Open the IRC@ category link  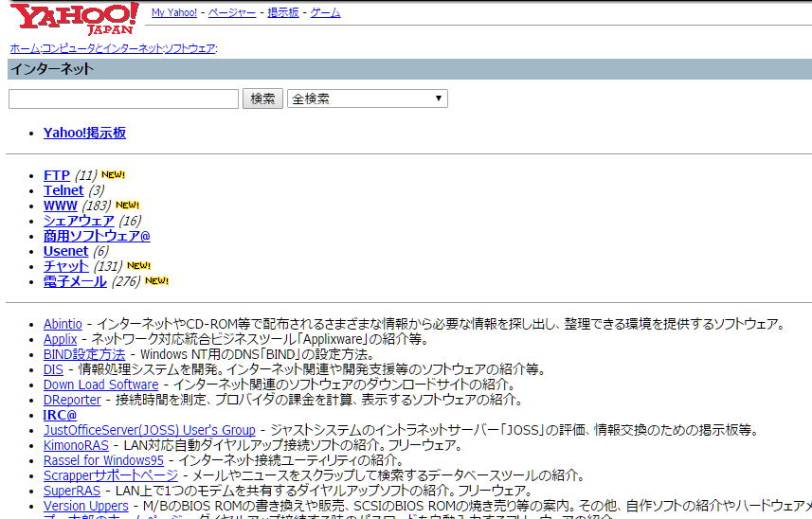coord(60,415)
